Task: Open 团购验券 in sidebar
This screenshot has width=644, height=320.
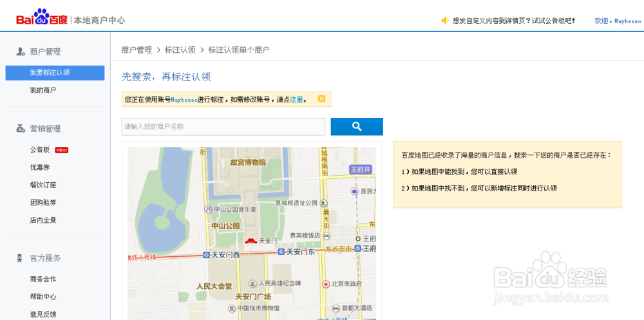Action: [x=43, y=202]
